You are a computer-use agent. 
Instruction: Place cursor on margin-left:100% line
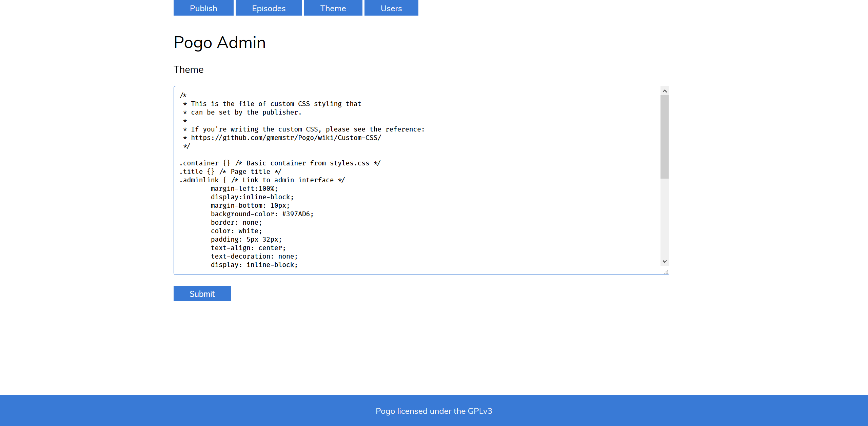[x=244, y=189]
